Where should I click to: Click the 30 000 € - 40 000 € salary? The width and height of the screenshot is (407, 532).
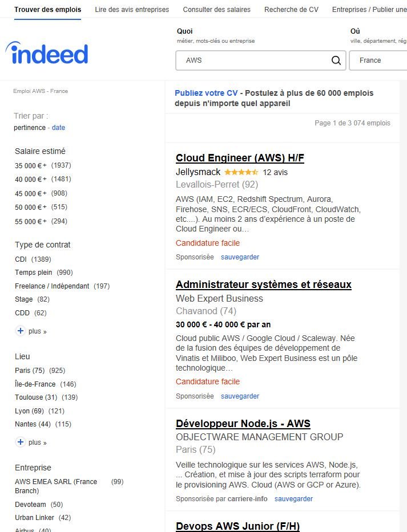(223, 324)
